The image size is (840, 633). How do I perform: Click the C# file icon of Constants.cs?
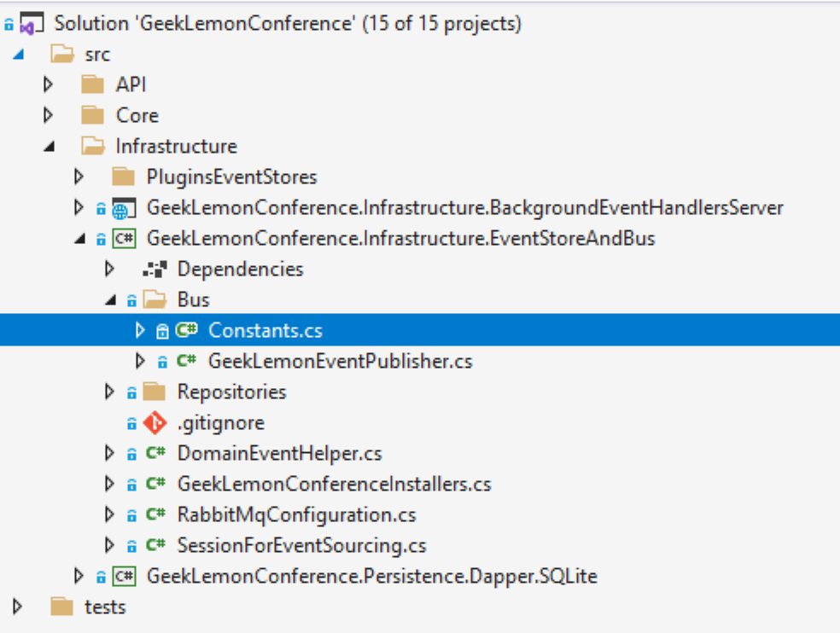click(x=186, y=330)
